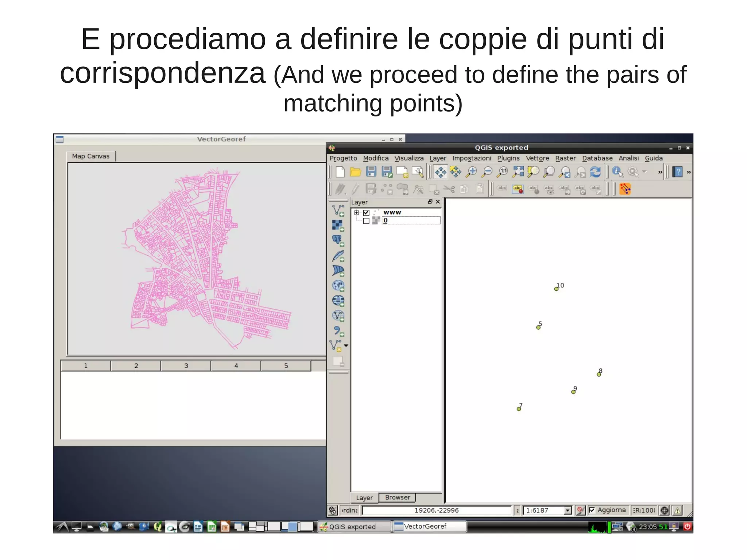Activate the Zoom Out tool
747x560 pixels.
pos(487,171)
